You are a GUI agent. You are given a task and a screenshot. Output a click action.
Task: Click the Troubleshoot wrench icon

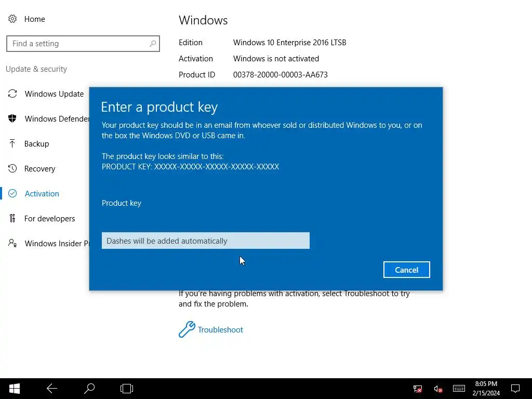click(x=187, y=329)
